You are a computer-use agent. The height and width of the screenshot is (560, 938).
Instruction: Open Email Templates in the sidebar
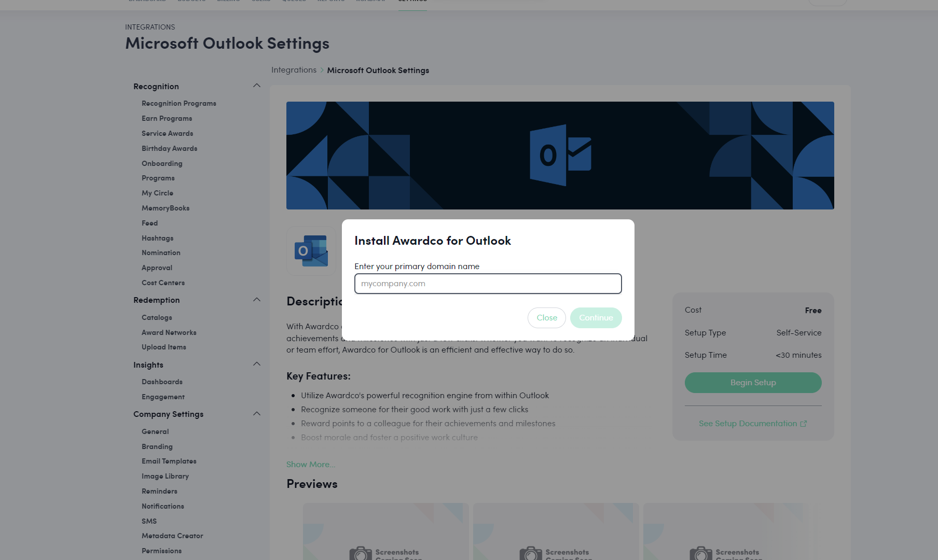point(169,461)
